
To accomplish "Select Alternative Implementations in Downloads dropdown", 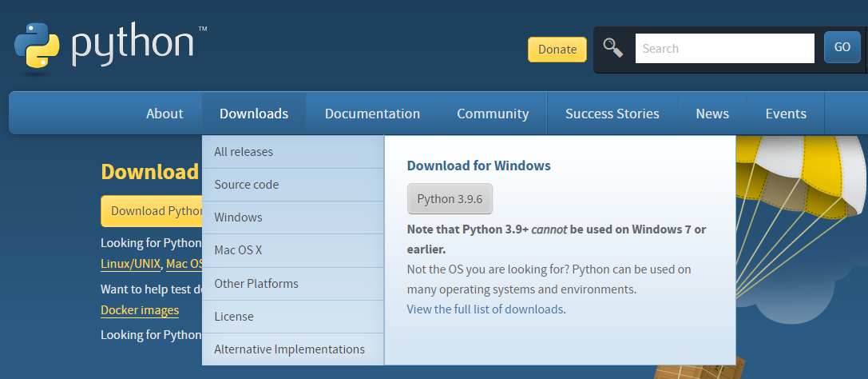I will 293,349.
